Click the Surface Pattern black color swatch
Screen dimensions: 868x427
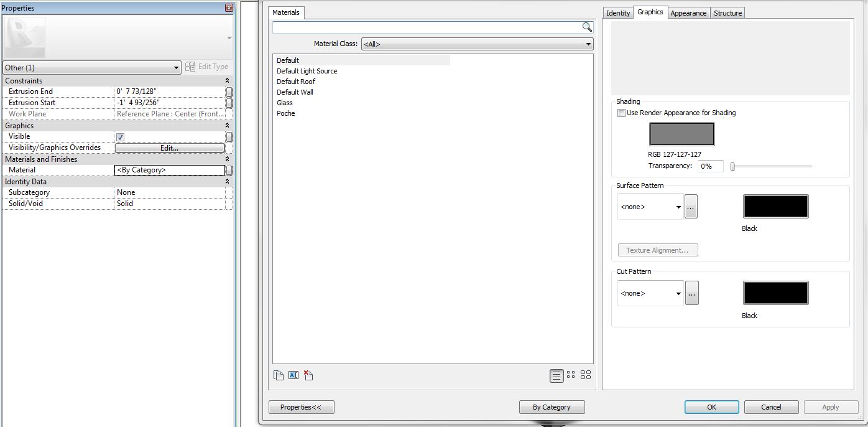click(x=776, y=207)
